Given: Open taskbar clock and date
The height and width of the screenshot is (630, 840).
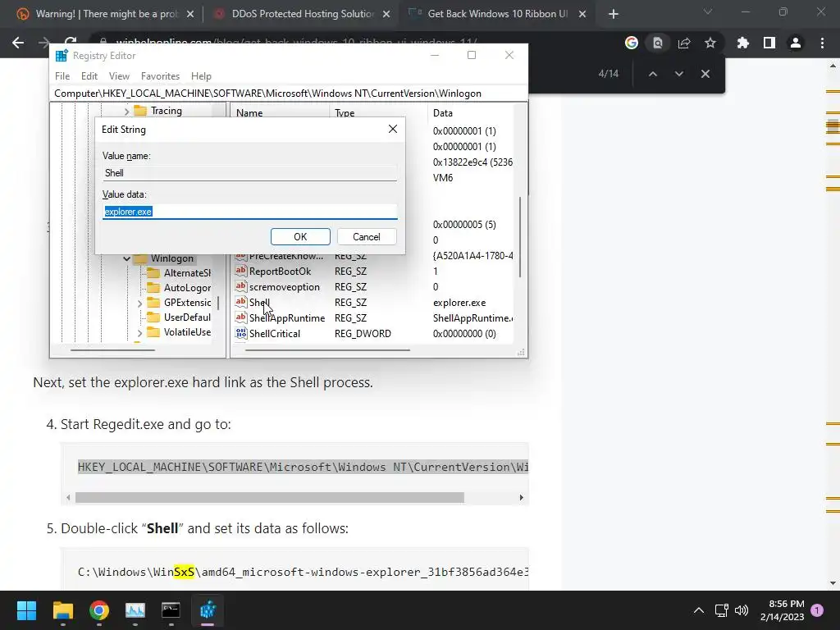Looking at the screenshot, I should (x=782, y=610).
